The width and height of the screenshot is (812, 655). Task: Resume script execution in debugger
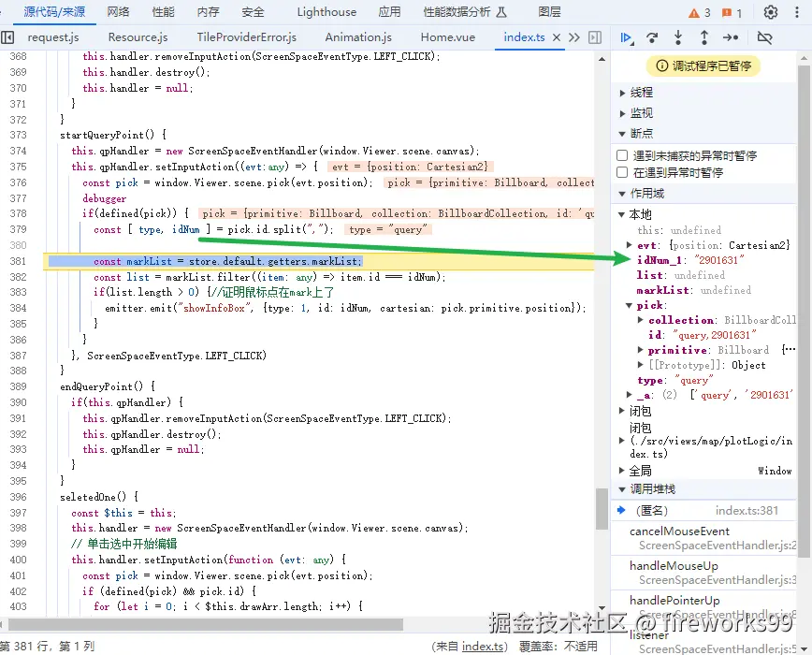click(x=627, y=37)
